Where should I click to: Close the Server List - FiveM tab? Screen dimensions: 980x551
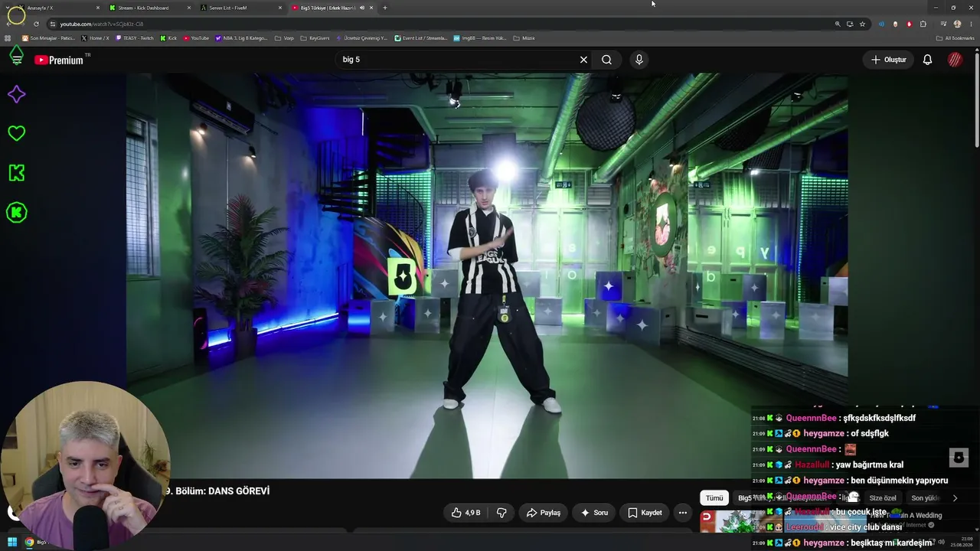click(279, 8)
